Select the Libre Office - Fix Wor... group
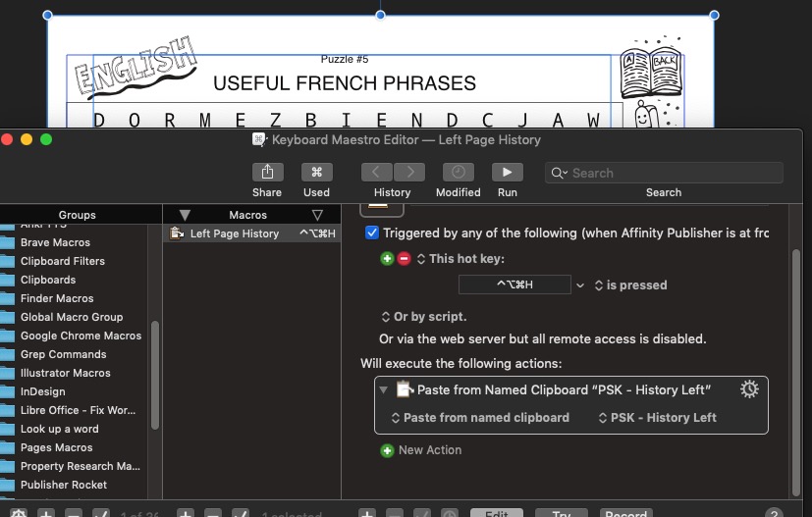812x517 pixels. (x=79, y=410)
